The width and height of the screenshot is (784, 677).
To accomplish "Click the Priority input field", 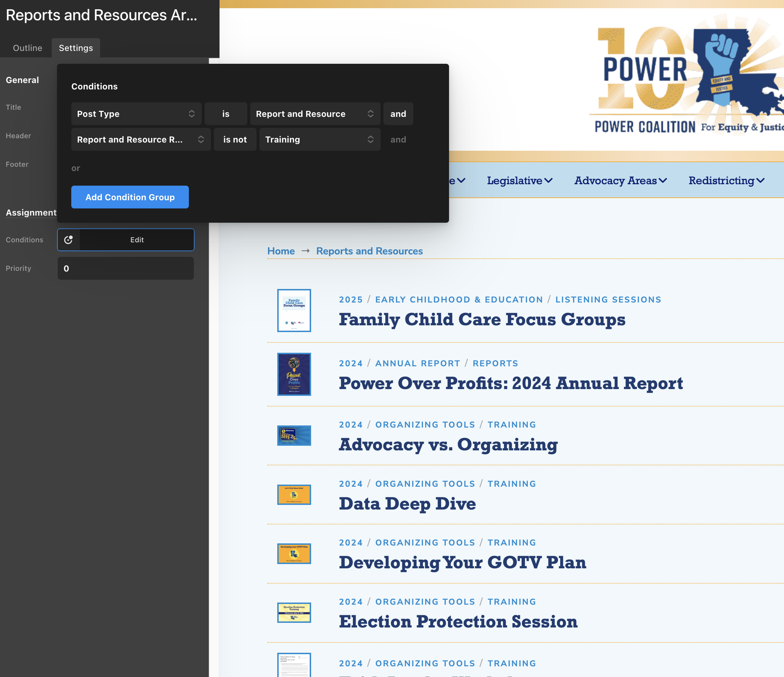I will [x=126, y=268].
